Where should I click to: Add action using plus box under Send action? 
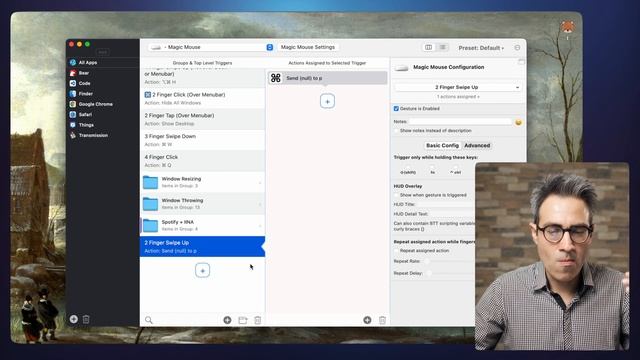point(327,101)
